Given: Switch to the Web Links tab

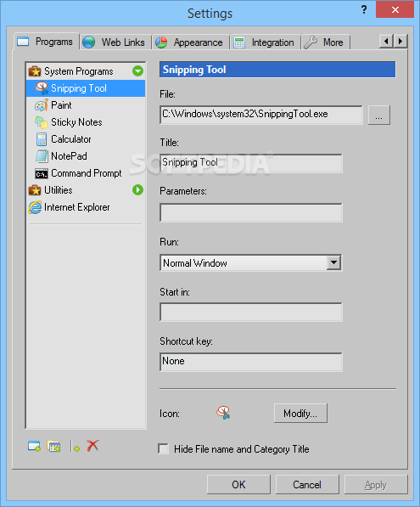Looking at the screenshot, I should 115,42.
